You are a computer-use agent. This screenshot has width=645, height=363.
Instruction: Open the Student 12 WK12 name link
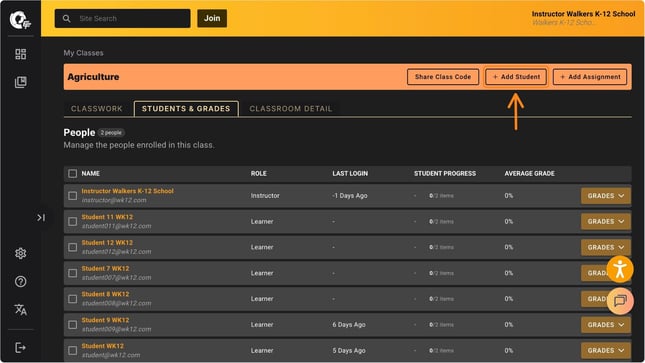[x=107, y=243]
